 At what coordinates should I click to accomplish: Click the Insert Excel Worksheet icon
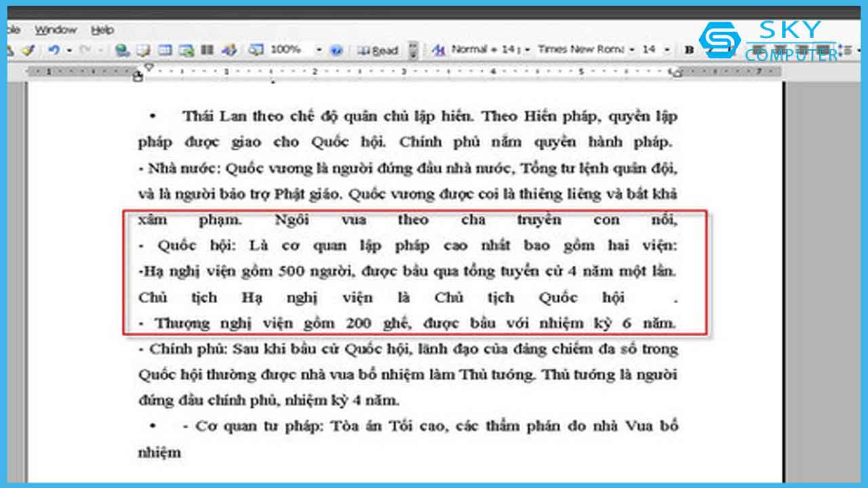tap(186, 50)
